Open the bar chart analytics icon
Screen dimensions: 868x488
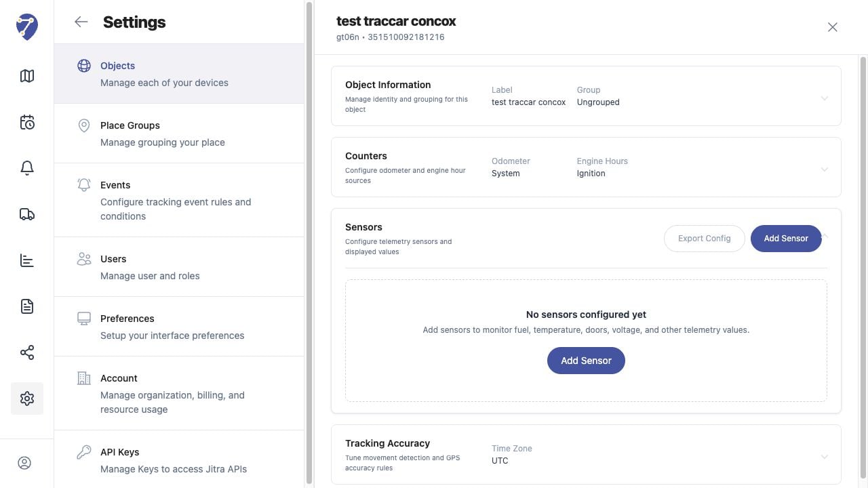pyautogui.click(x=27, y=260)
